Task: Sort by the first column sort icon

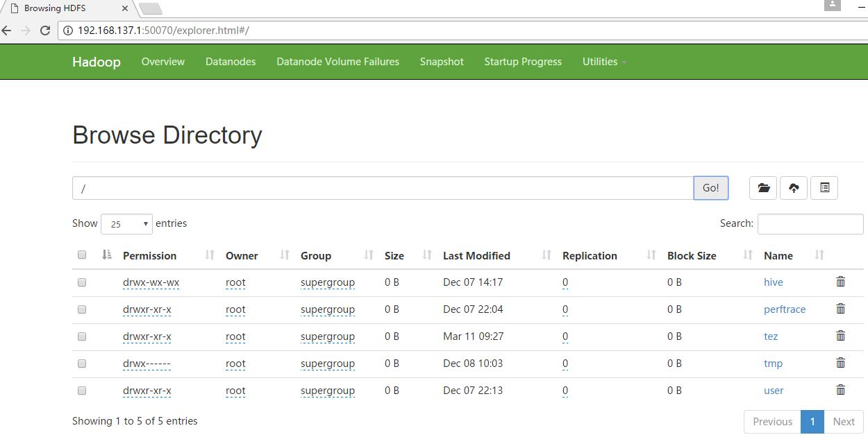Action: pos(107,255)
